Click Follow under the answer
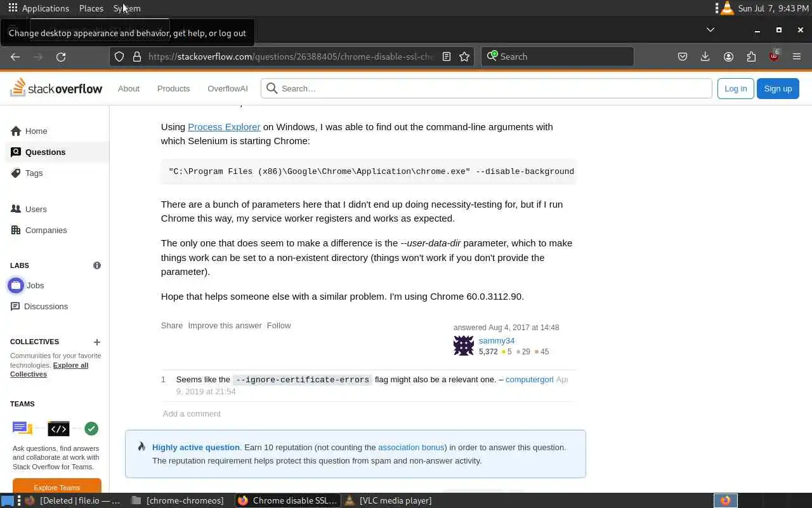The width and height of the screenshot is (812, 508). pyautogui.click(x=278, y=325)
